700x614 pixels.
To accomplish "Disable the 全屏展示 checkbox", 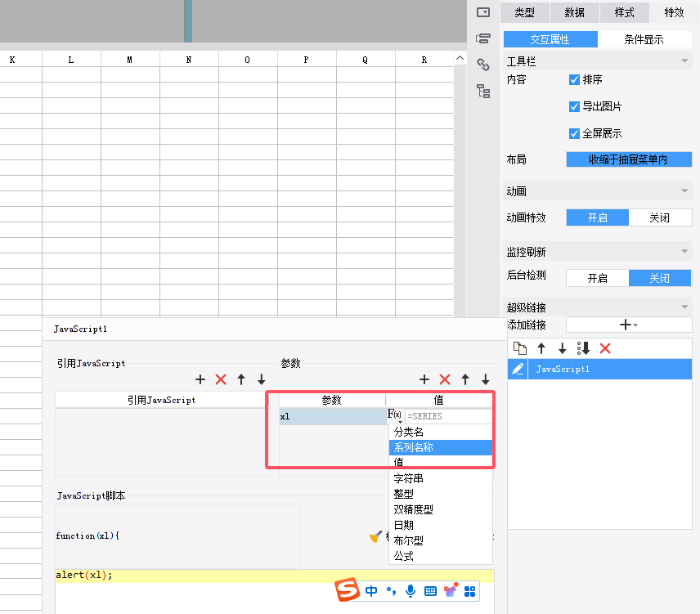I will tap(574, 133).
